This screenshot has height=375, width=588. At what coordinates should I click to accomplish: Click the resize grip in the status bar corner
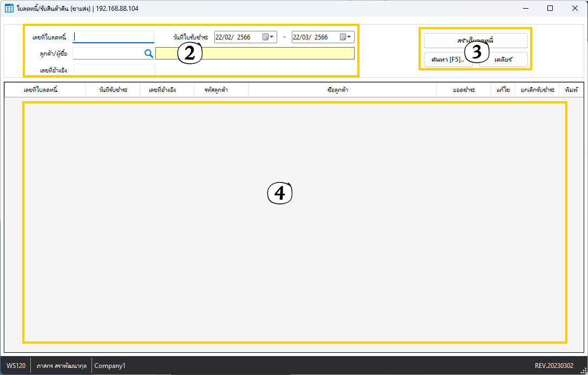pos(584,371)
